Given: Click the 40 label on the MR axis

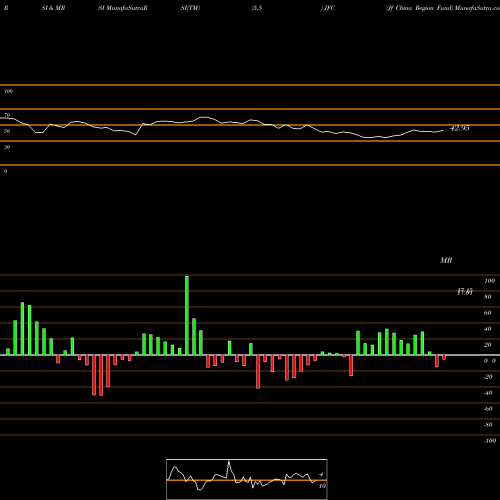Looking at the screenshot, I should click(487, 329).
